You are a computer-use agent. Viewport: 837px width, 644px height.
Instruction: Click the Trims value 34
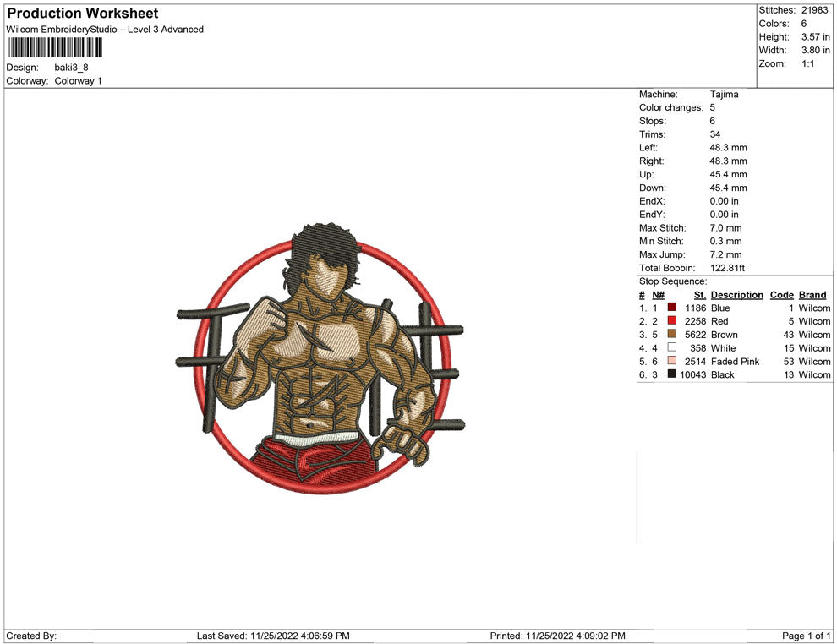714,134
